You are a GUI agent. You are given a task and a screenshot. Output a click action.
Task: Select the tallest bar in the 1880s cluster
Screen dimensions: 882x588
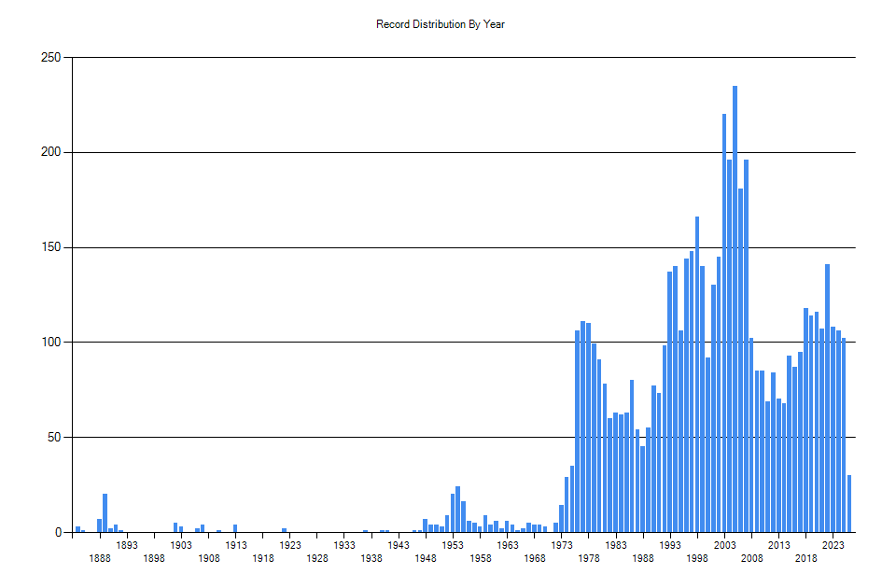pos(105,513)
